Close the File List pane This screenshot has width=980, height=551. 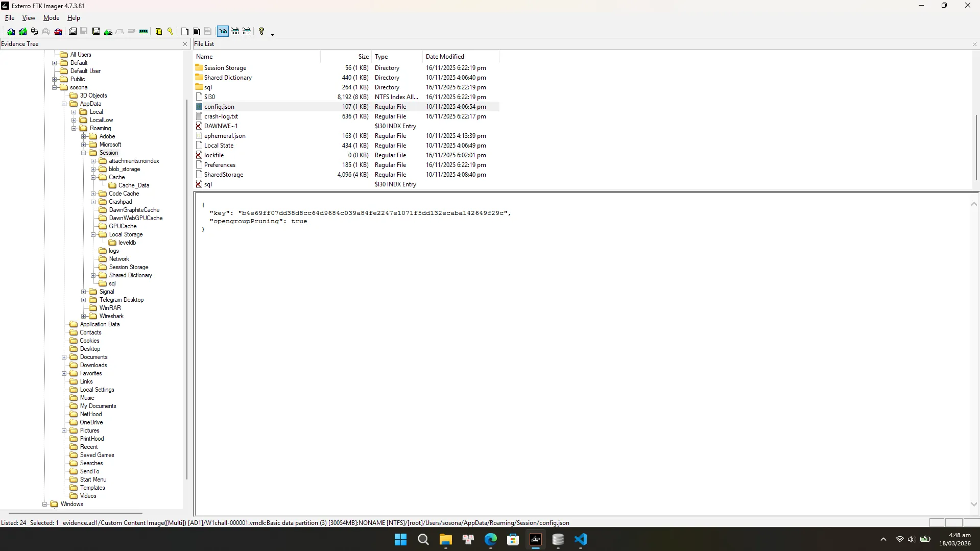(974, 44)
